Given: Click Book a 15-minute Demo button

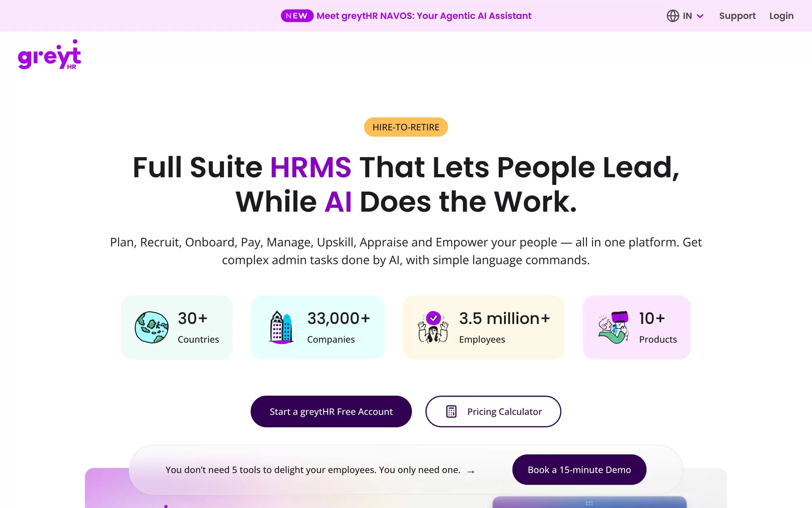Looking at the screenshot, I should (579, 470).
